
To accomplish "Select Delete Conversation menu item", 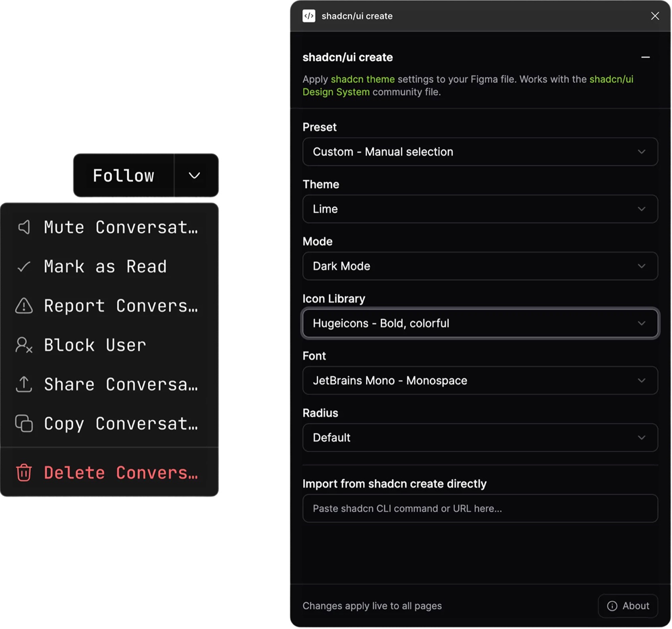I will (x=109, y=472).
